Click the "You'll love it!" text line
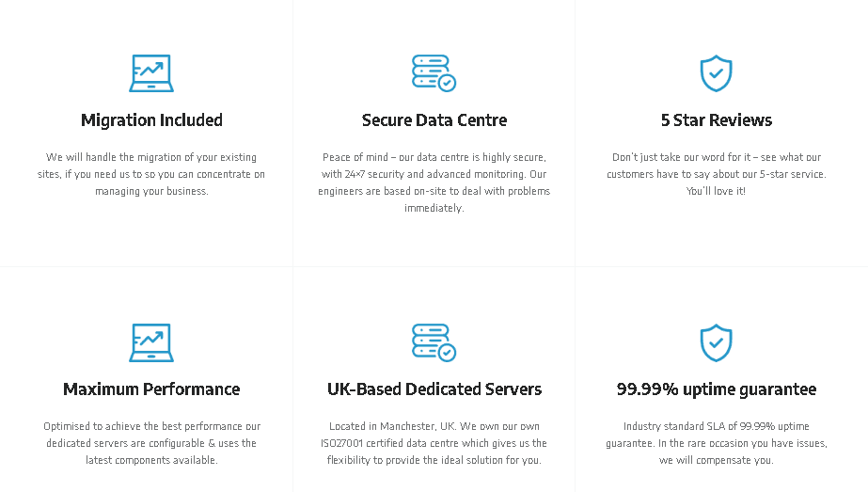868x492 pixels. pyautogui.click(x=716, y=191)
